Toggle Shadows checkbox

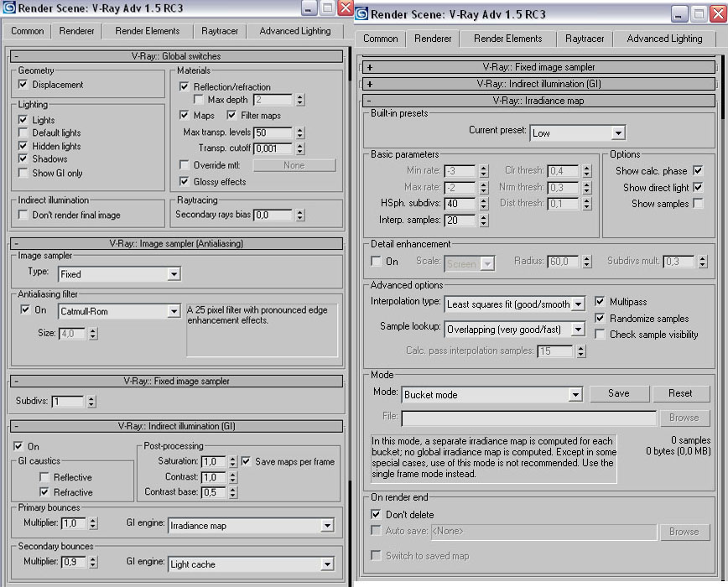click(23, 158)
